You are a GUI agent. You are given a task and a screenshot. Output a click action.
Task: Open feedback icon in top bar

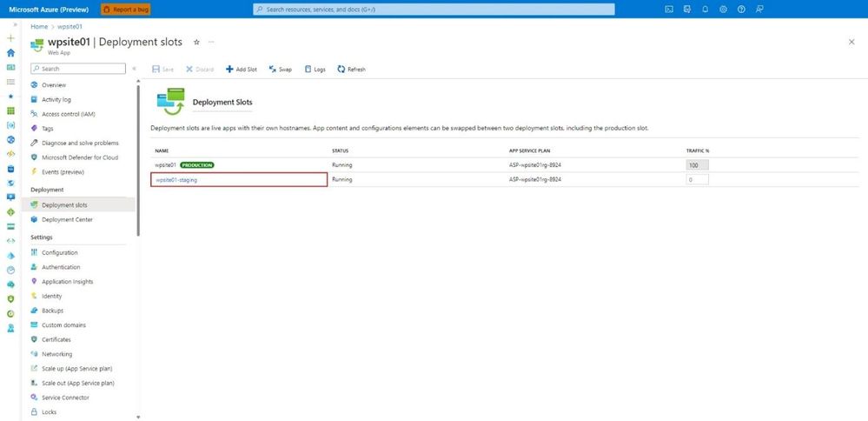759,10
